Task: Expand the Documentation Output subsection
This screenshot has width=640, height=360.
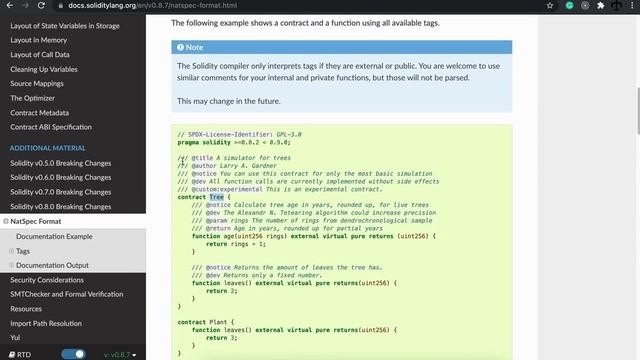Action: click(x=11, y=265)
